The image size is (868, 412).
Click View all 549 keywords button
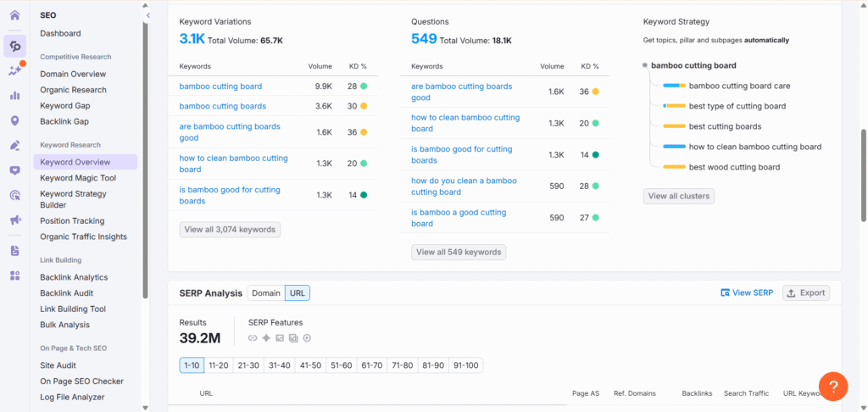click(x=459, y=252)
